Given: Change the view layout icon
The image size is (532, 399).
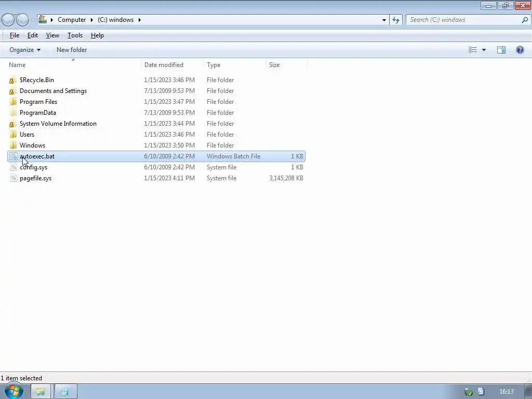Looking at the screenshot, I should click(473, 50).
